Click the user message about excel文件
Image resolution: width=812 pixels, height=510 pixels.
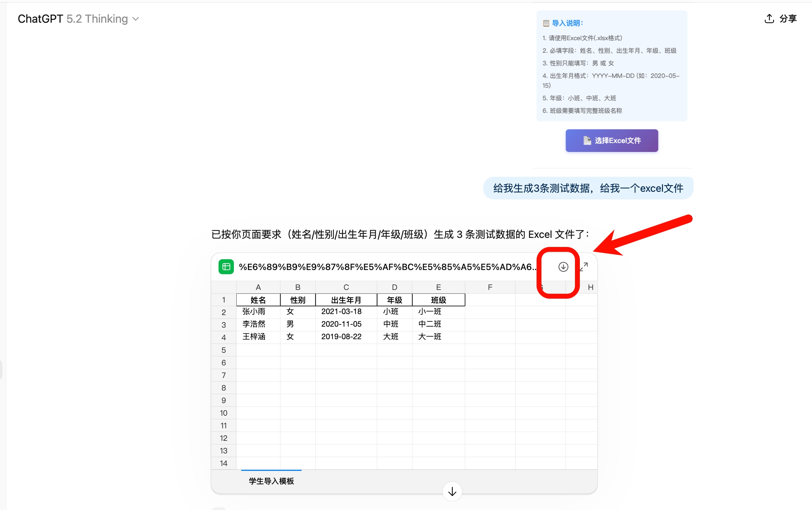588,188
